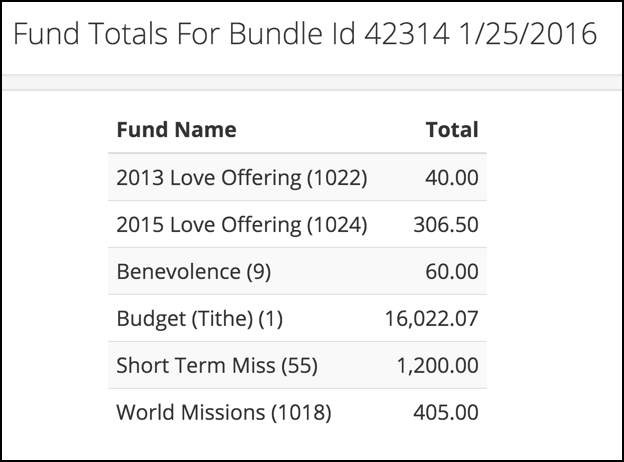Select the World Missions (1018) fund row

click(297, 412)
